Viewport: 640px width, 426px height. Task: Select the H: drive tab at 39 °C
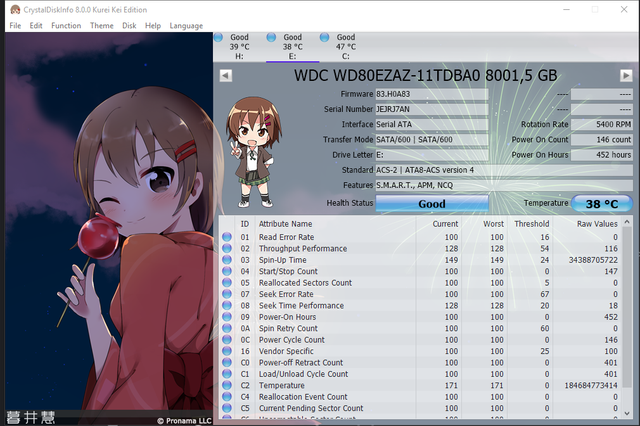[239, 47]
